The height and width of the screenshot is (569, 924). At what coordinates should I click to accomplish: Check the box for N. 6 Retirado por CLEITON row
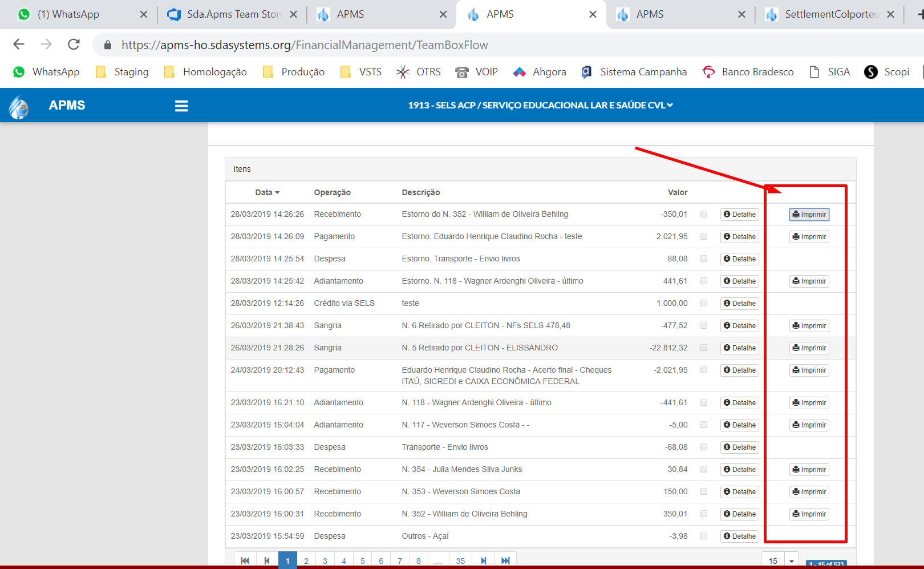click(x=704, y=326)
